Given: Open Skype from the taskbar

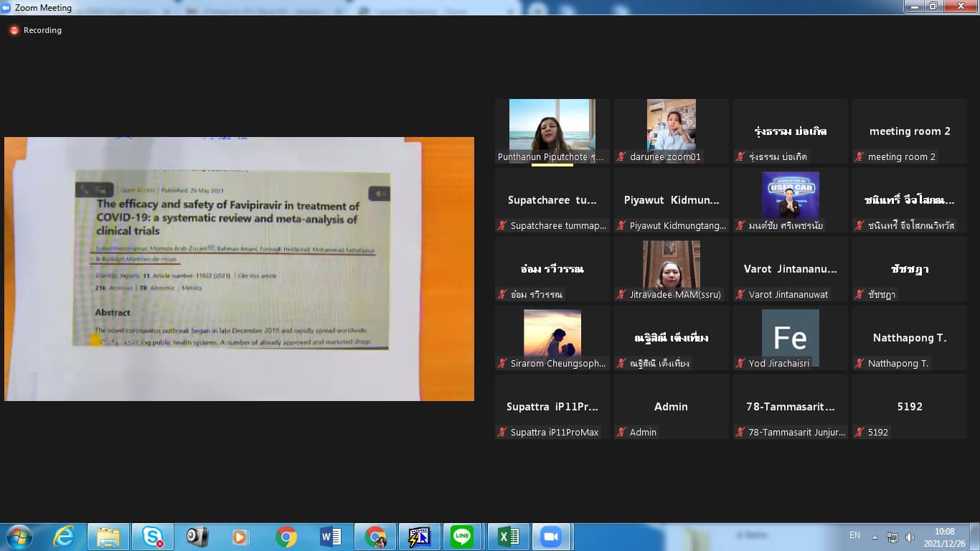Looking at the screenshot, I should click(152, 537).
